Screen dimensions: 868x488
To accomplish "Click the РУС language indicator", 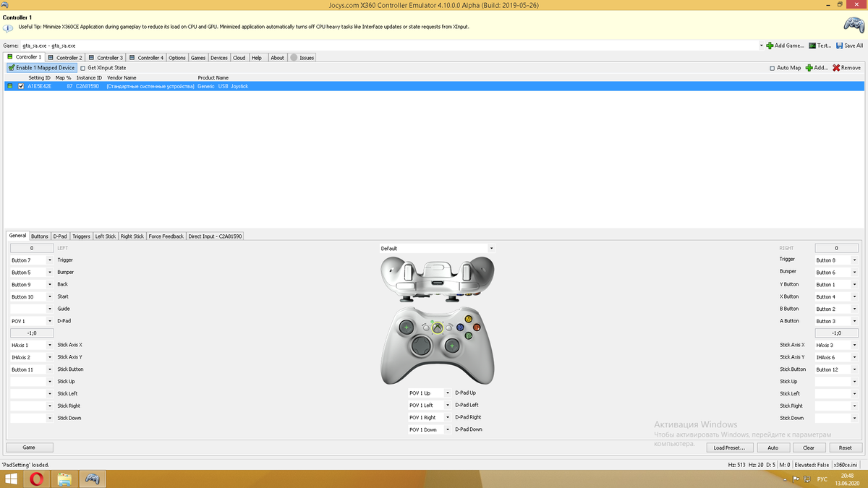I will coord(822,479).
